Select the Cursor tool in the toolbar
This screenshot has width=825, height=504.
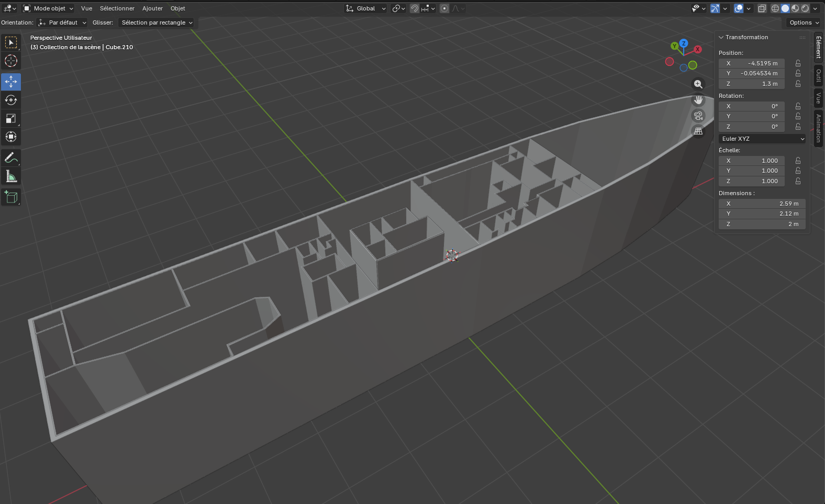coord(11,61)
